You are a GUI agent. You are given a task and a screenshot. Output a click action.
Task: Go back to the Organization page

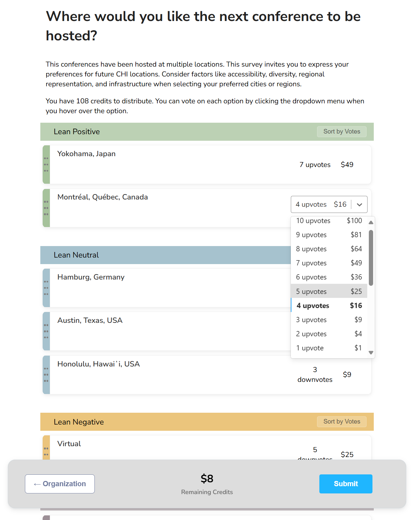click(x=60, y=484)
